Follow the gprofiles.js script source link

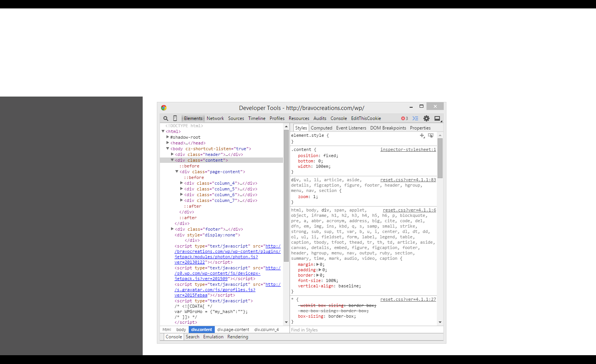(228, 290)
